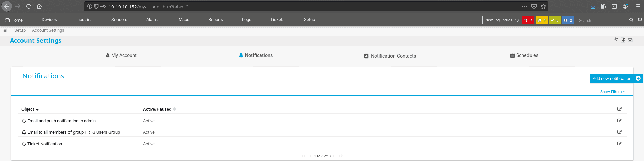Show the 1 warning sensor in yellow
The image size is (644, 161).
[x=541, y=20]
